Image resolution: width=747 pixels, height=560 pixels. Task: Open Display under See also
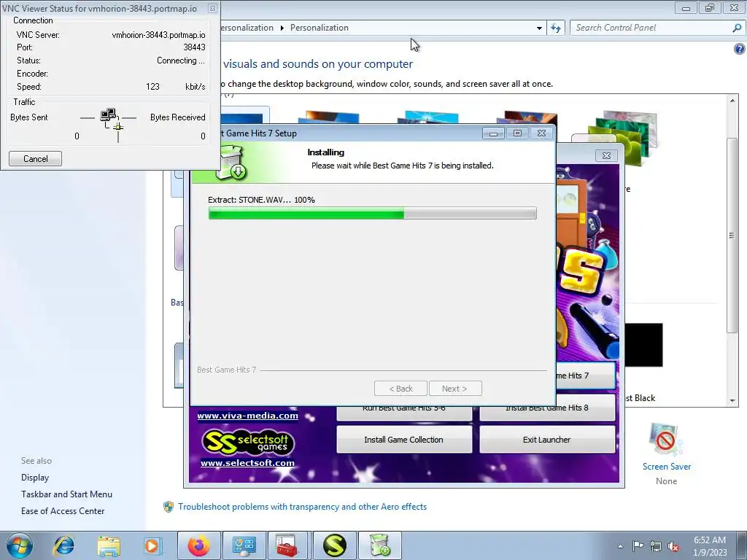pos(35,478)
